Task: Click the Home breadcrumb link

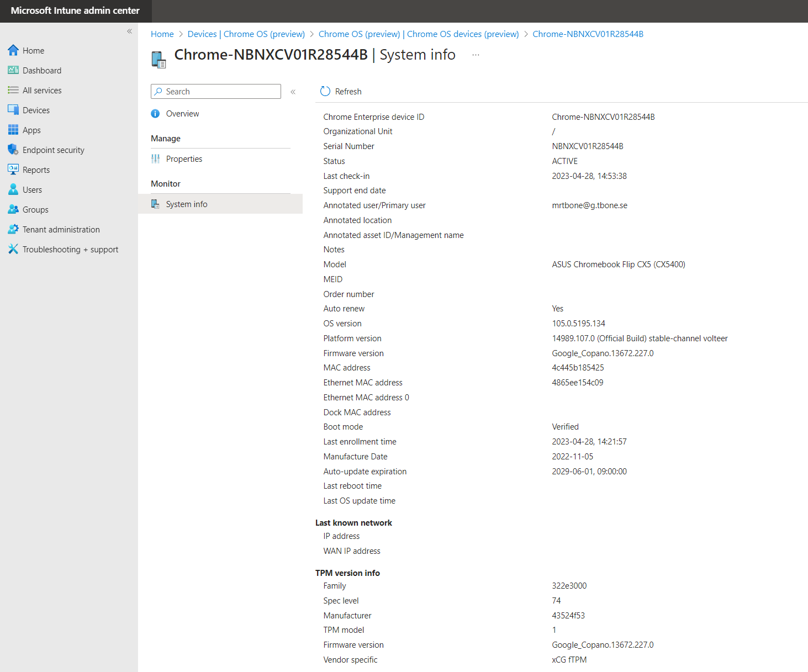Action: [162, 34]
